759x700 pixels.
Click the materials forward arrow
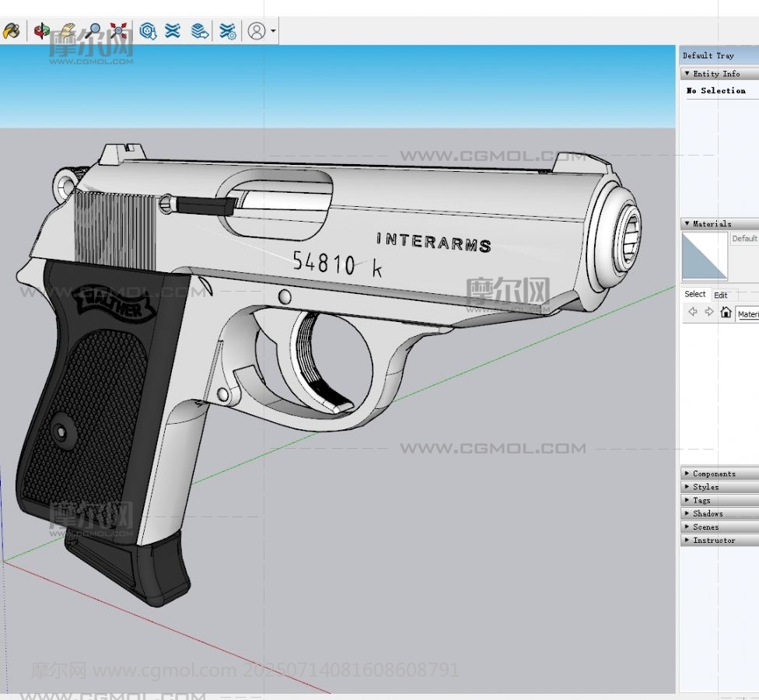point(709,312)
